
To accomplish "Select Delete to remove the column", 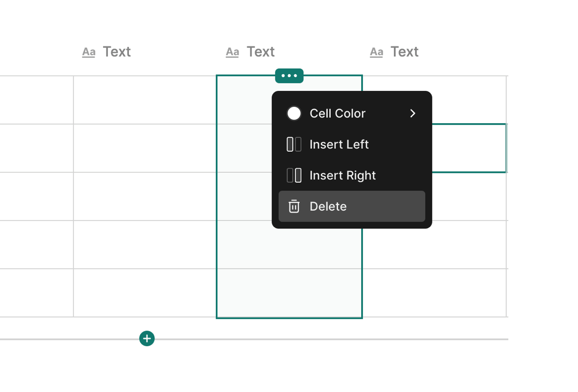I will pyautogui.click(x=328, y=206).
